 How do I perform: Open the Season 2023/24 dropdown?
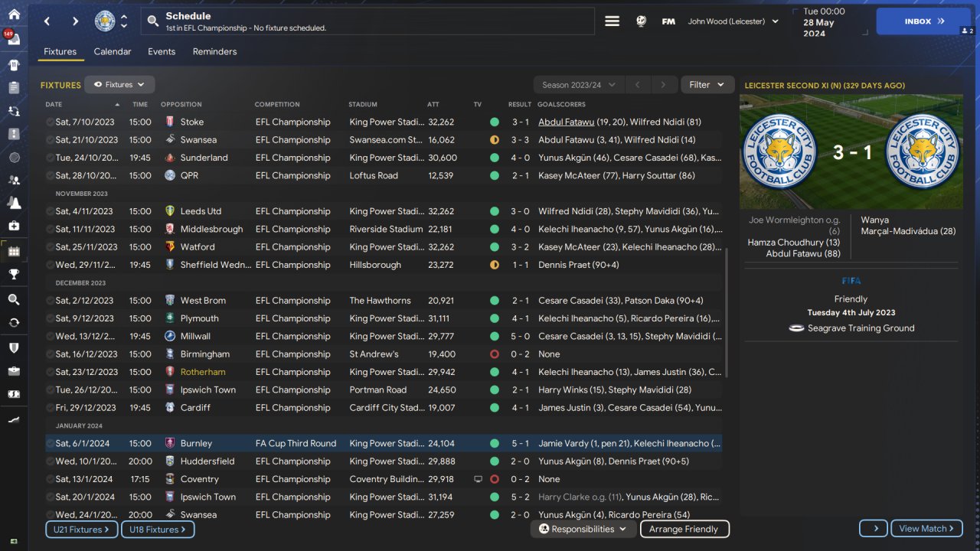(579, 85)
